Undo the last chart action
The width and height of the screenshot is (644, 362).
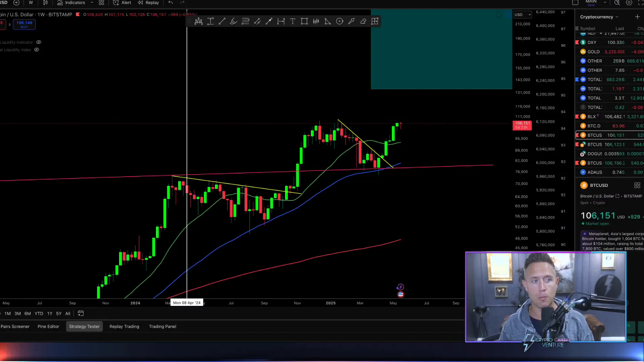pyautogui.click(x=171, y=3)
